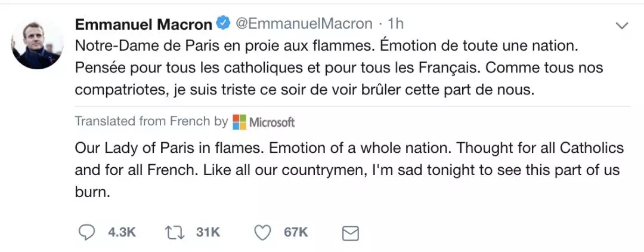This screenshot has height=252, width=644.
Task: Click the envelope direct message icon
Action: pyautogui.click(x=351, y=233)
